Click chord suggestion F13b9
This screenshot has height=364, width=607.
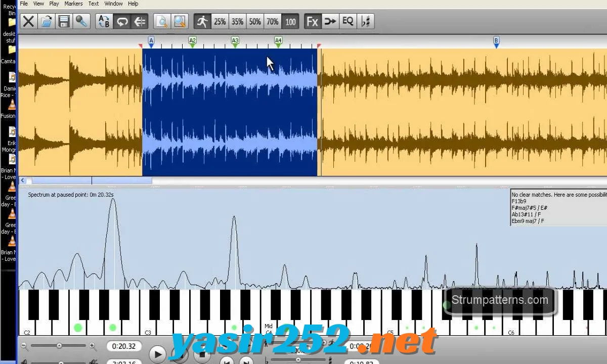519,201
